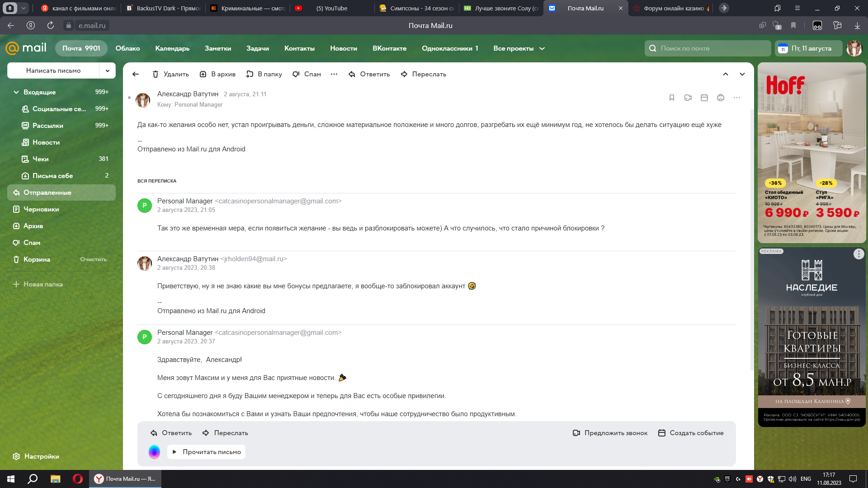Open Одноклассники in the portal menu

[x=450, y=48]
